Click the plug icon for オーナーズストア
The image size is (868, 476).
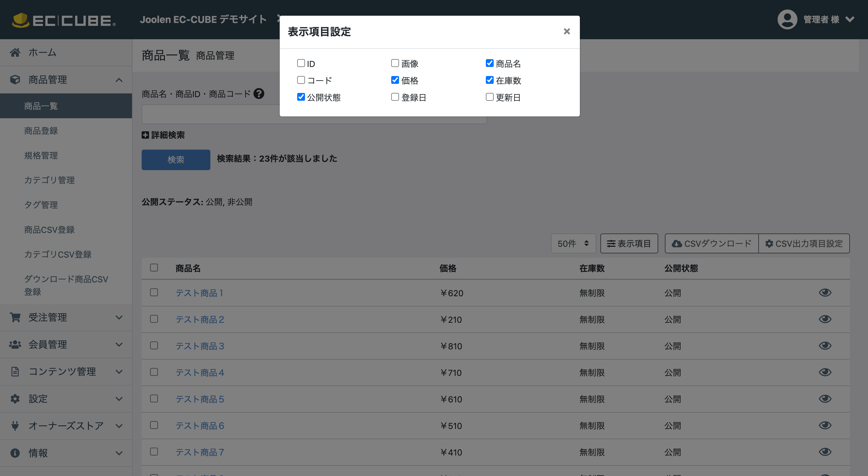(15, 426)
